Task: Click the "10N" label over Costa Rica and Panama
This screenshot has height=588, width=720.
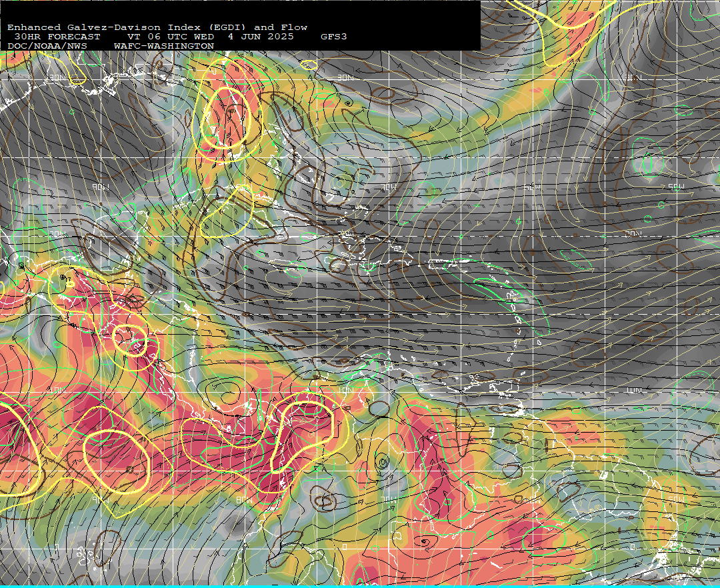Action: [x=57, y=390]
